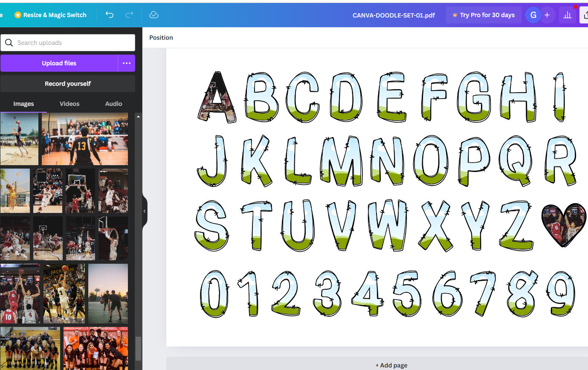Click the Redo arrow icon
The width and height of the screenshot is (588, 370).
click(x=129, y=15)
